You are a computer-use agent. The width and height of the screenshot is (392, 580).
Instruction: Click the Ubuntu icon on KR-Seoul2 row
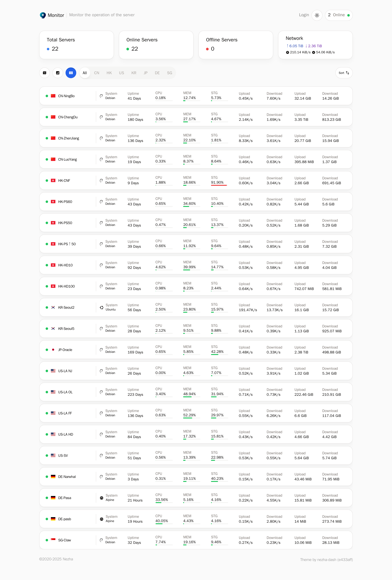point(102,307)
